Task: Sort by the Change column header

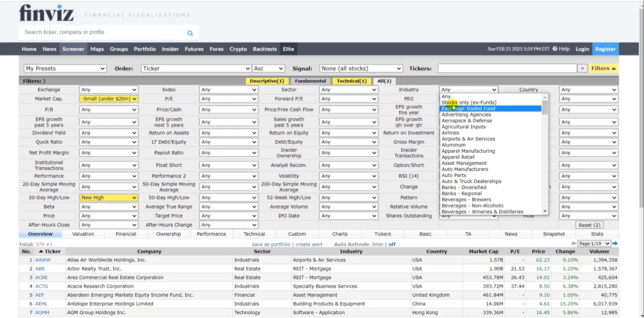Action: point(565,251)
